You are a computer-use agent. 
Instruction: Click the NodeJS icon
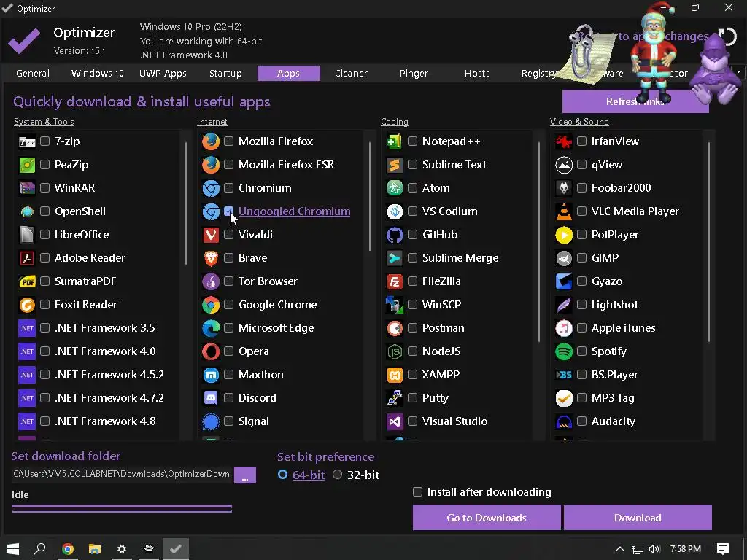(395, 351)
